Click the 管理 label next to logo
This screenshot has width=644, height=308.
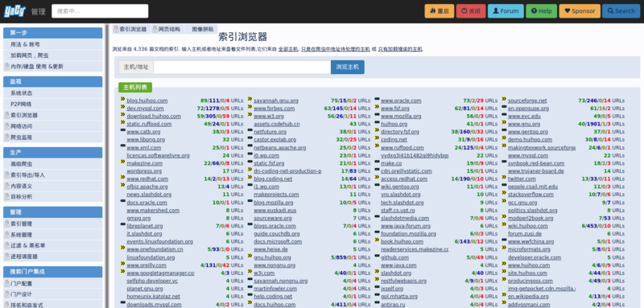tap(38, 11)
